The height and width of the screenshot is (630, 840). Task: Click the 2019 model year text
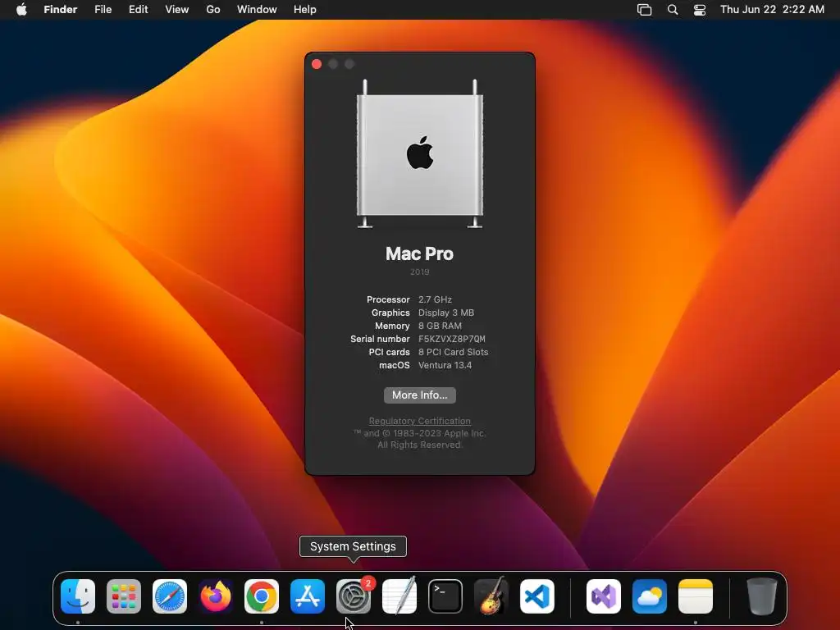420,272
